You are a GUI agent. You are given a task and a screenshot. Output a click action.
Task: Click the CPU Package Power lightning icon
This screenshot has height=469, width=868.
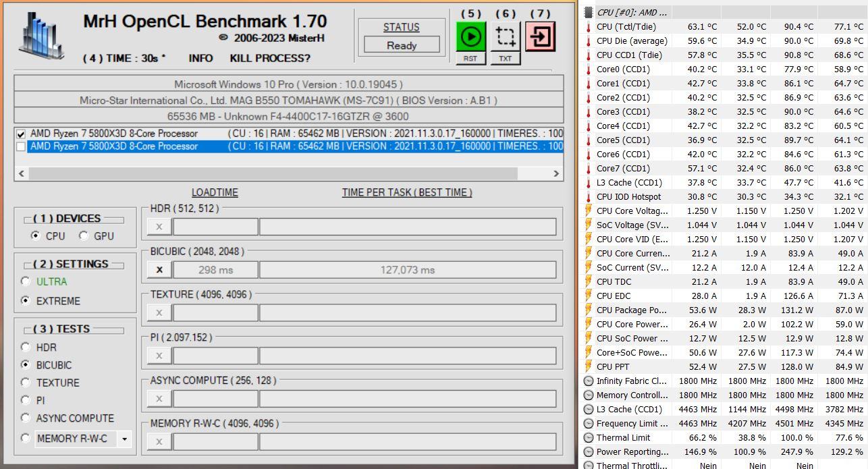tap(589, 310)
